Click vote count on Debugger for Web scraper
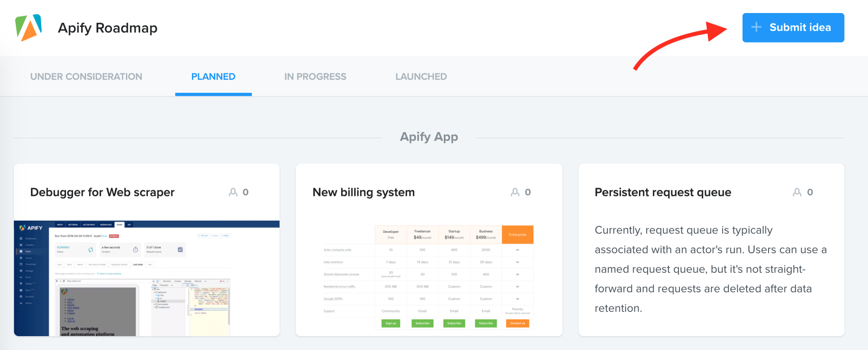 click(x=246, y=192)
